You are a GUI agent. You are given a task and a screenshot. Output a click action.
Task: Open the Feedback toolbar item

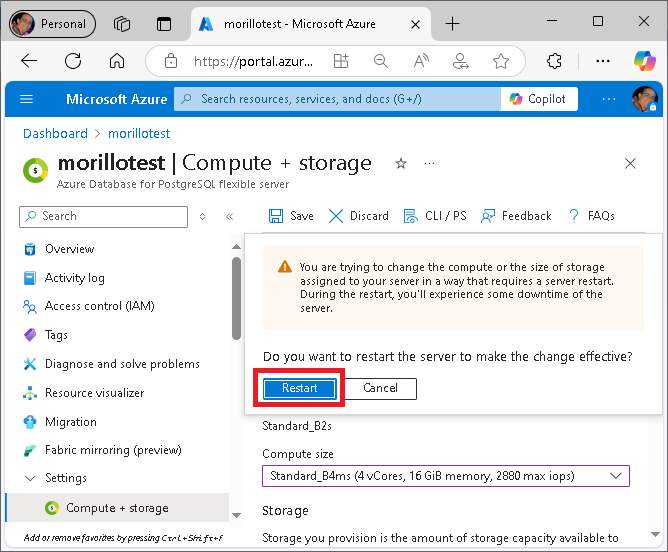(x=516, y=216)
